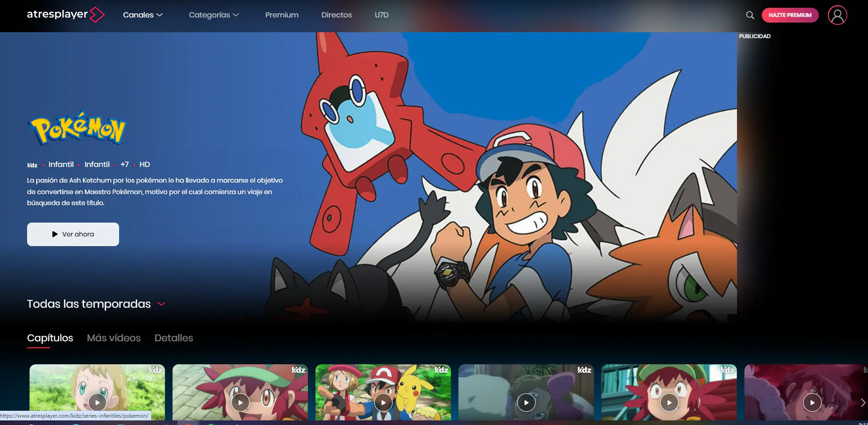Viewport: 868px width, 425px height.
Task: Click the kdz badge on first episode thumbnail
Action: (x=155, y=370)
